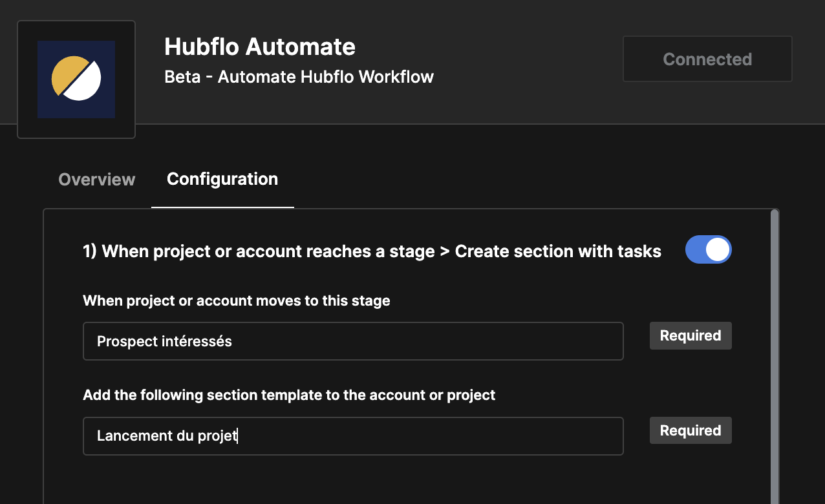
Task: Focus the Lancement du projet template field
Action: [353, 436]
